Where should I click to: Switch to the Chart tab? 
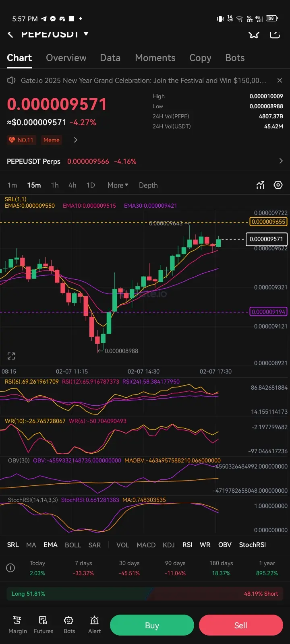click(x=19, y=58)
